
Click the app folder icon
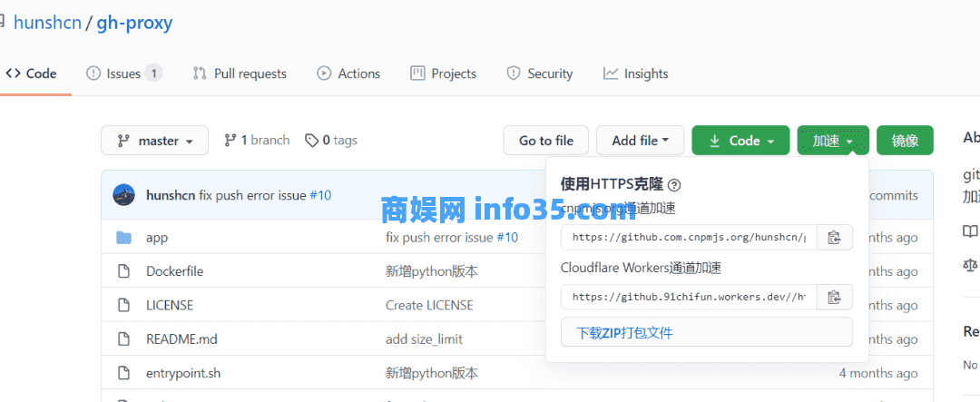pos(123,238)
